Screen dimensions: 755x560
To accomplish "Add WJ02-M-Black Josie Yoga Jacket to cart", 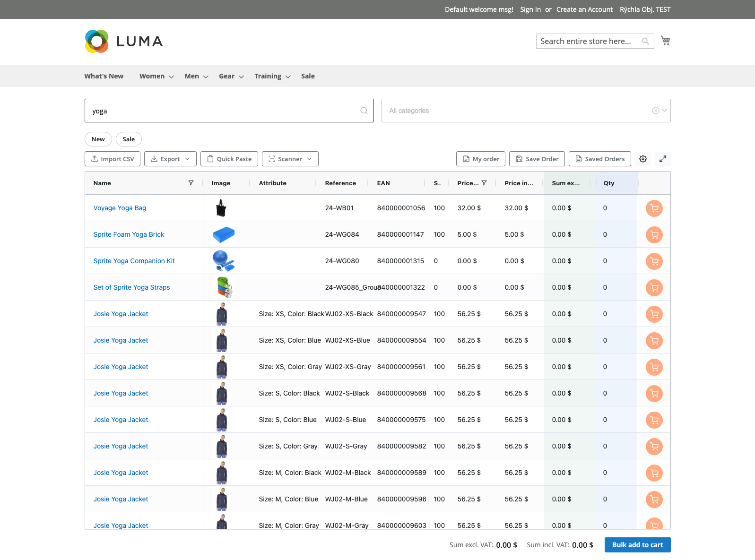I will tap(654, 473).
